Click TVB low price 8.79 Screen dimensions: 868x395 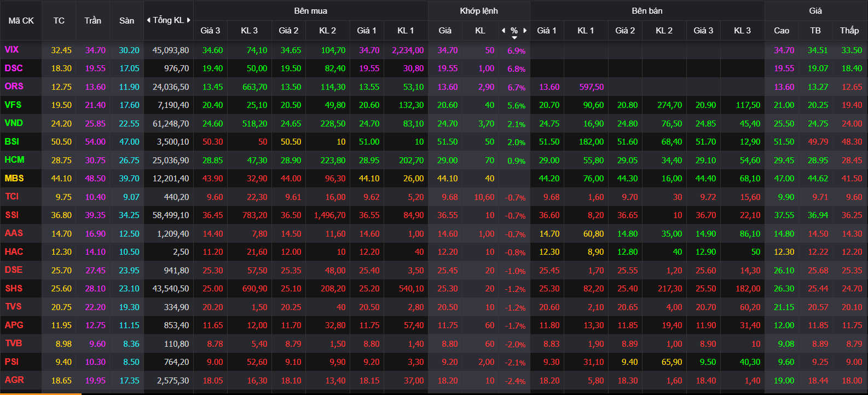pos(854,344)
